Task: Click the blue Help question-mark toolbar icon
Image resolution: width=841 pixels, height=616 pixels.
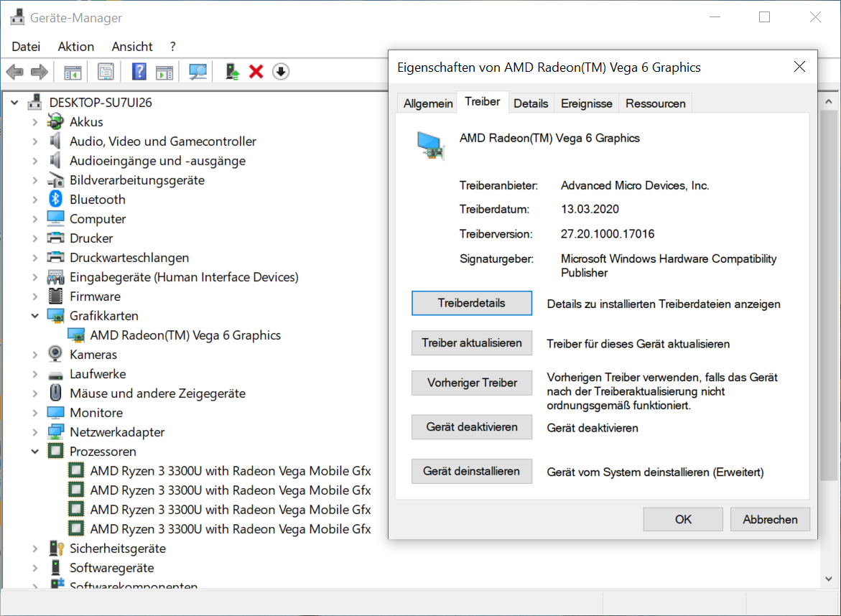Action: click(x=139, y=71)
